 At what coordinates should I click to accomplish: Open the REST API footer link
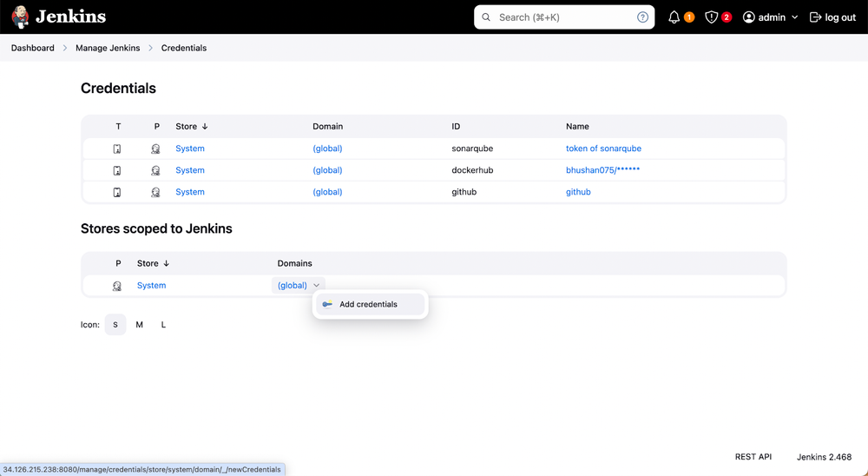click(x=753, y=457)
